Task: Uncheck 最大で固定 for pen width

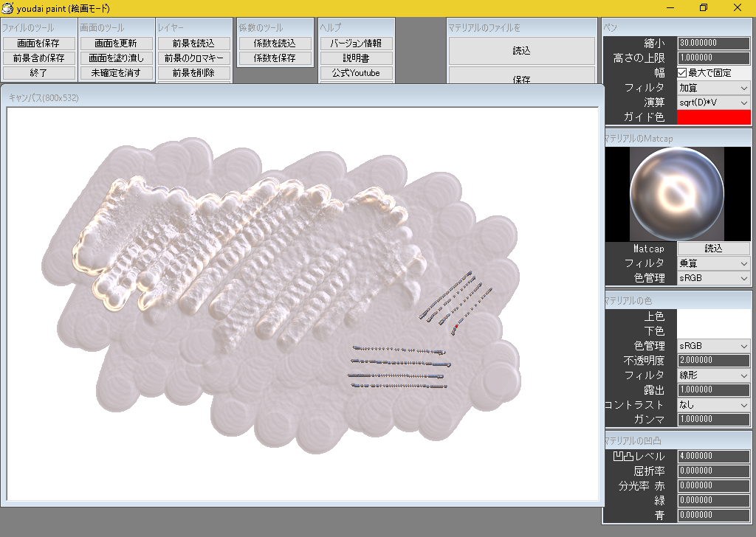Action: [x=683, y=72]
